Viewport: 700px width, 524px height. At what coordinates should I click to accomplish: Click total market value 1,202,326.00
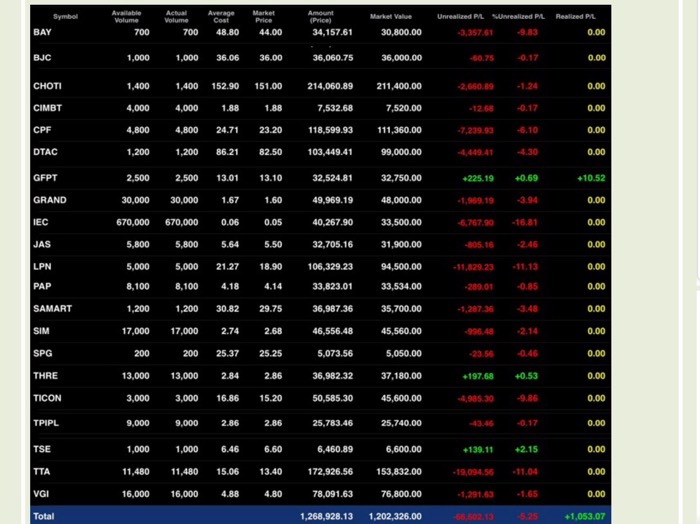click(x=395, y=516)
